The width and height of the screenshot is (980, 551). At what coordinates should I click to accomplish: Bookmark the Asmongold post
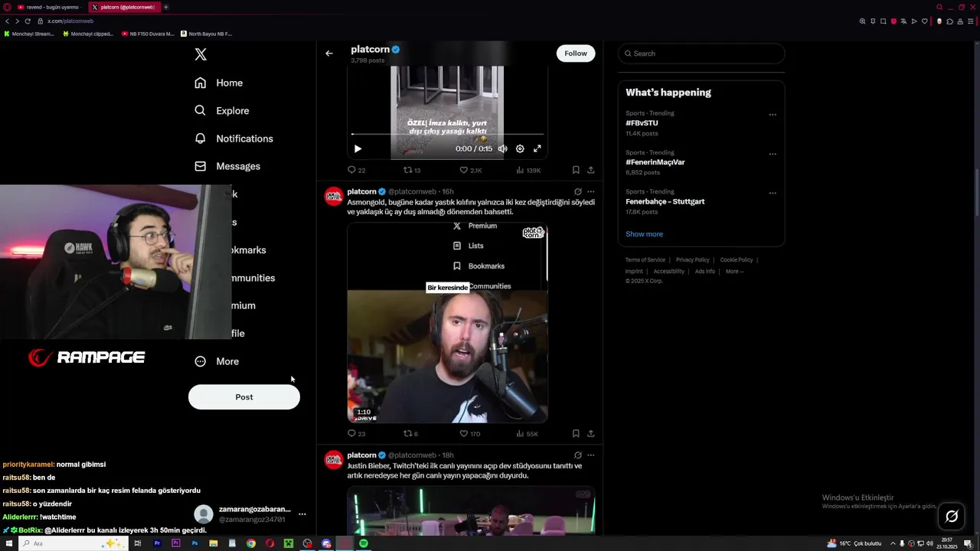tap(576, 433)
